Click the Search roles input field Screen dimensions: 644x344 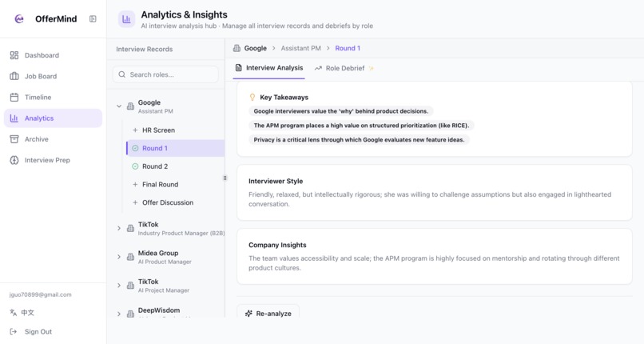165,74
